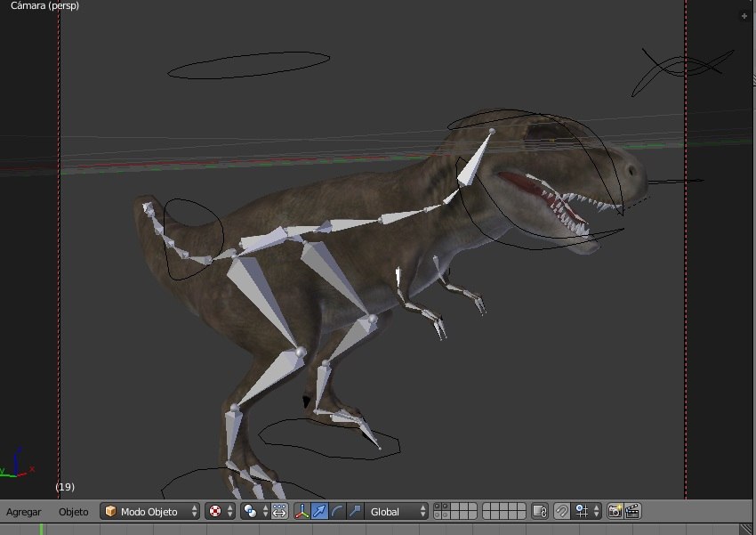Open the Global transform orientation dropdown
This screenshot has width=756, height=535.
pos(392,511)
